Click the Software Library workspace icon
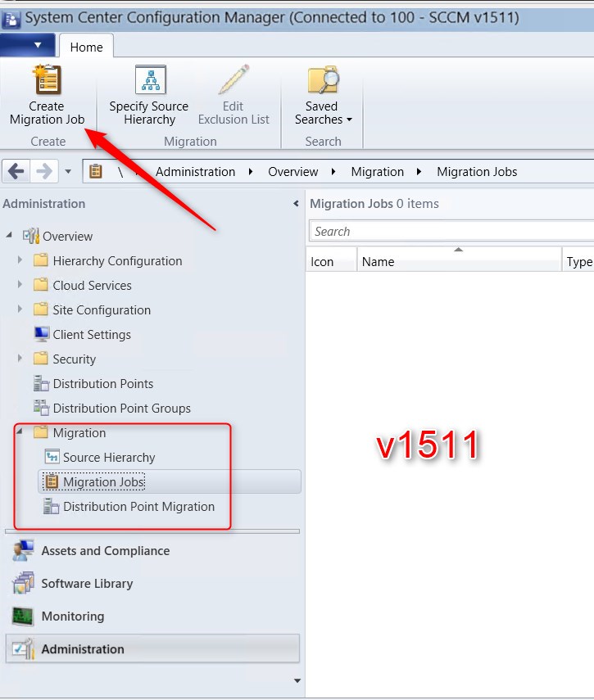594x700 pixels. pyautogui.click(x=23, y=584)
